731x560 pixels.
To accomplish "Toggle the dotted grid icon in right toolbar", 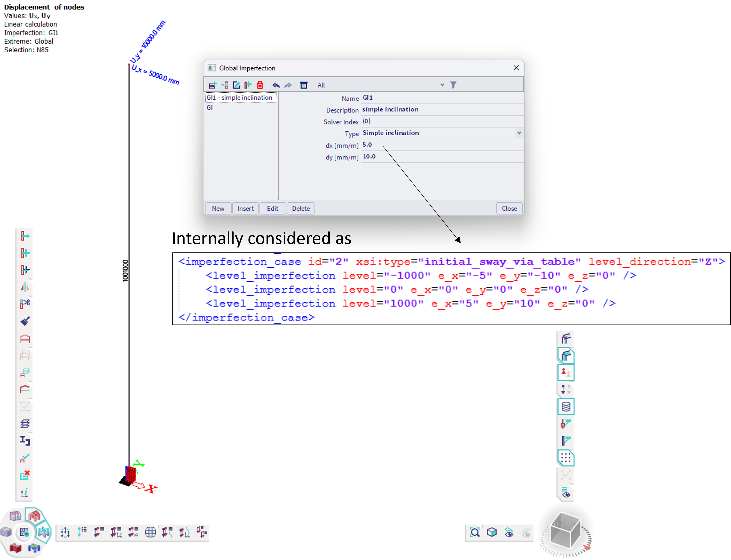I will coord(566,458).
